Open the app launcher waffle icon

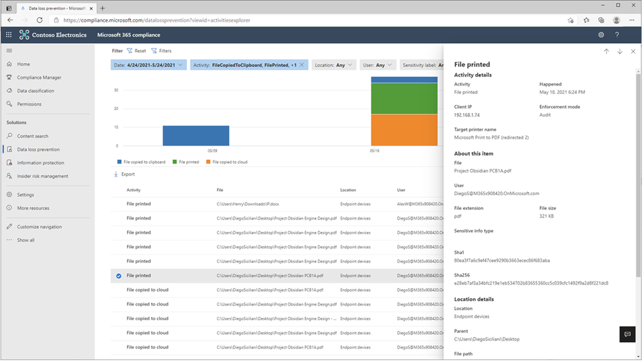coord(9,35)
